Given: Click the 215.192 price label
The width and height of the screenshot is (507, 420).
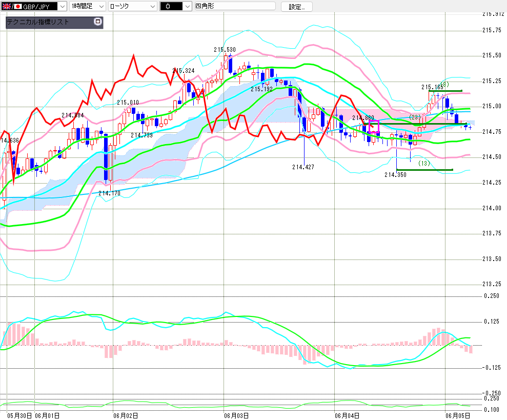Looking at the screenshot, I should click(x=261, y=89).
